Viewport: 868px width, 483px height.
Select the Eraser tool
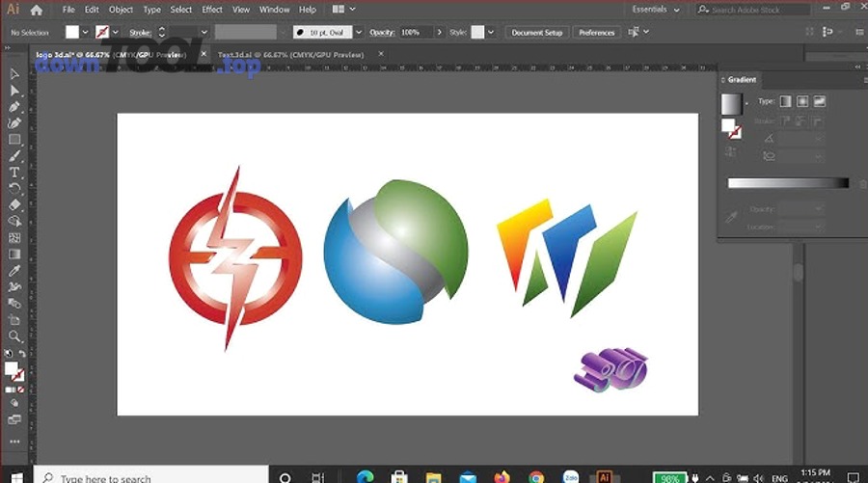[14, 205]
